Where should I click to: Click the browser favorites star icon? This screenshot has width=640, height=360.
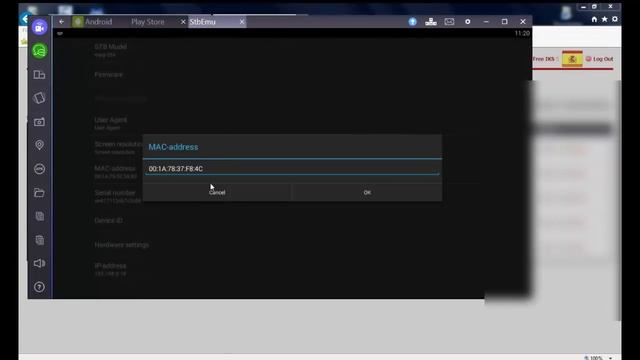tap(604, 19)
